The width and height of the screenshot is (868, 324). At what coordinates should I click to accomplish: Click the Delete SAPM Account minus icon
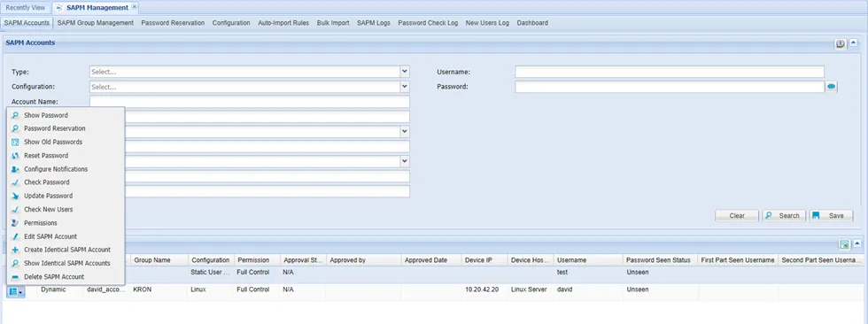coord(16,276)
